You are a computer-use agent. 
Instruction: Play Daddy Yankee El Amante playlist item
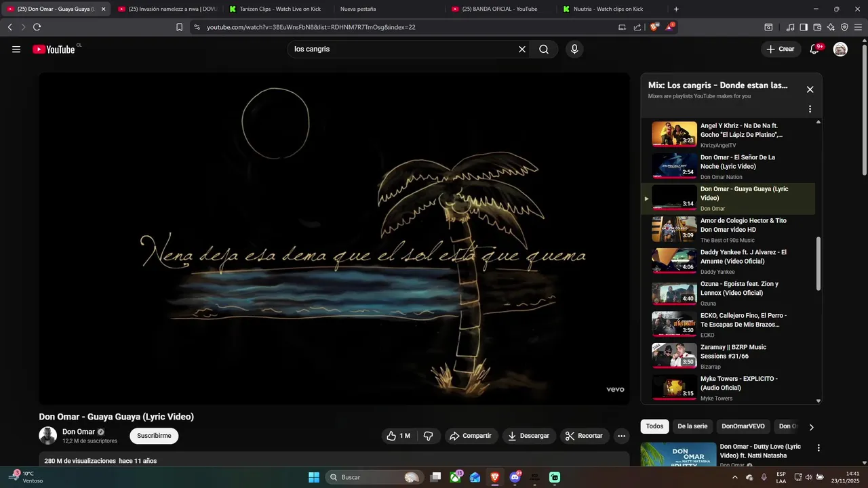tap(729, 261)
